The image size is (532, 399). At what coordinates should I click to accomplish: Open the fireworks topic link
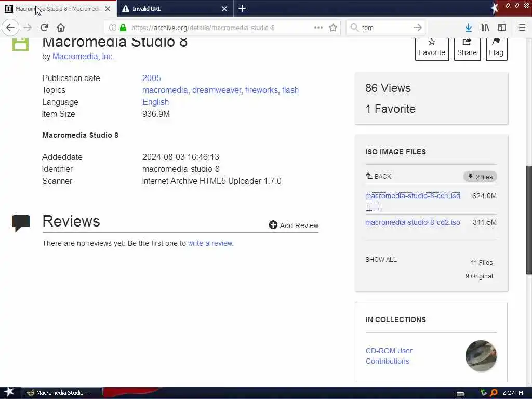tap(262, 90)
